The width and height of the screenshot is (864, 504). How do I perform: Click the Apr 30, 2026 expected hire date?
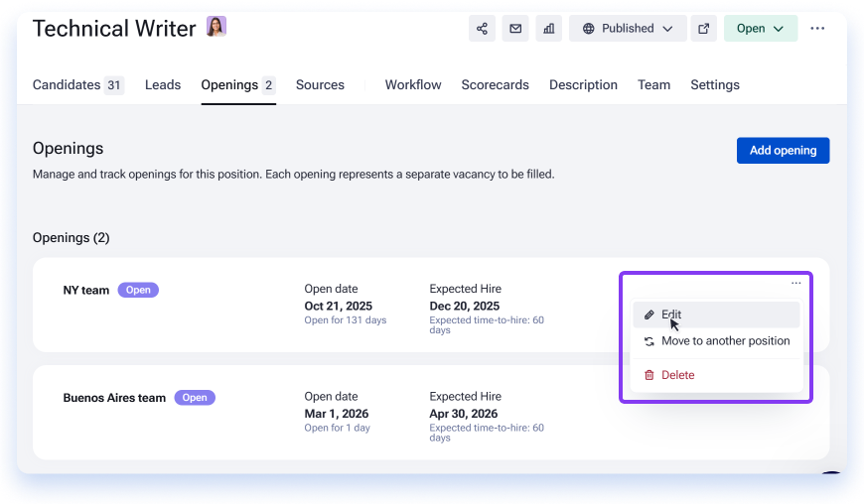(x=464, y=414)
